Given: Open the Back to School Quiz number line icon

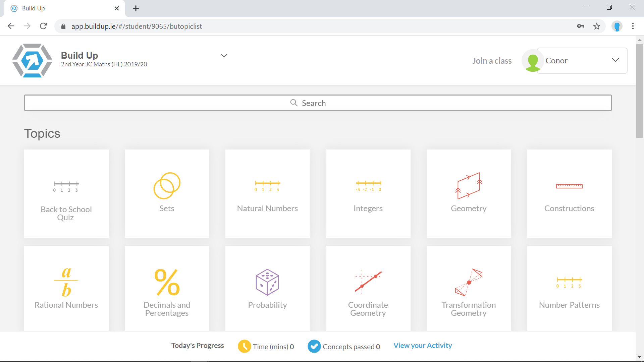Looking at the screenshot, I should (x=66, y=186).
